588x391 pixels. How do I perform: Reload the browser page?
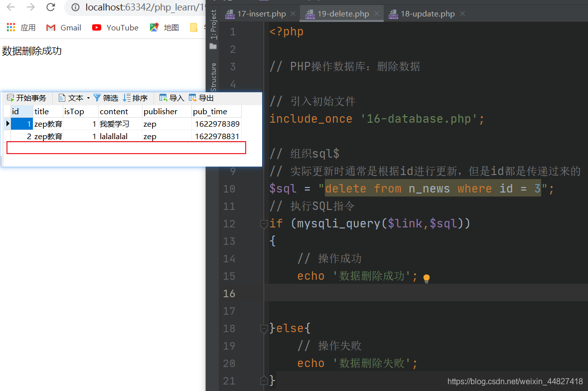pos(51,7)
